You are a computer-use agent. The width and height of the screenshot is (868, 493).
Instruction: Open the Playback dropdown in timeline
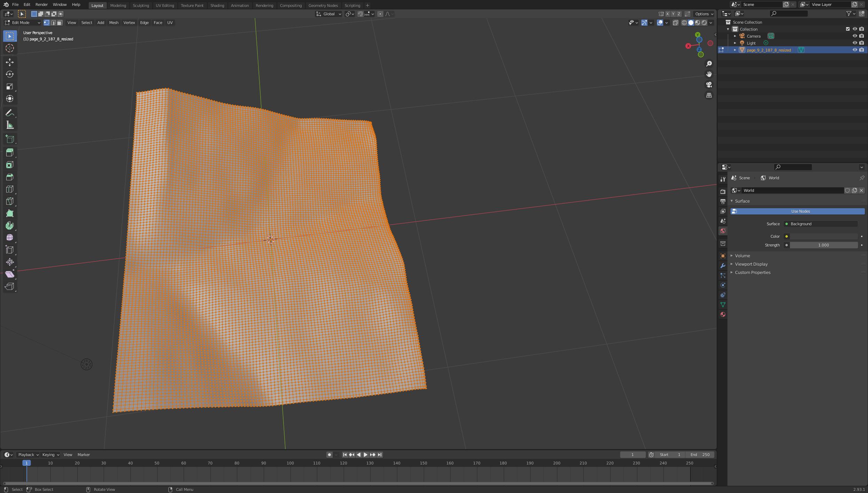[28, 455]
